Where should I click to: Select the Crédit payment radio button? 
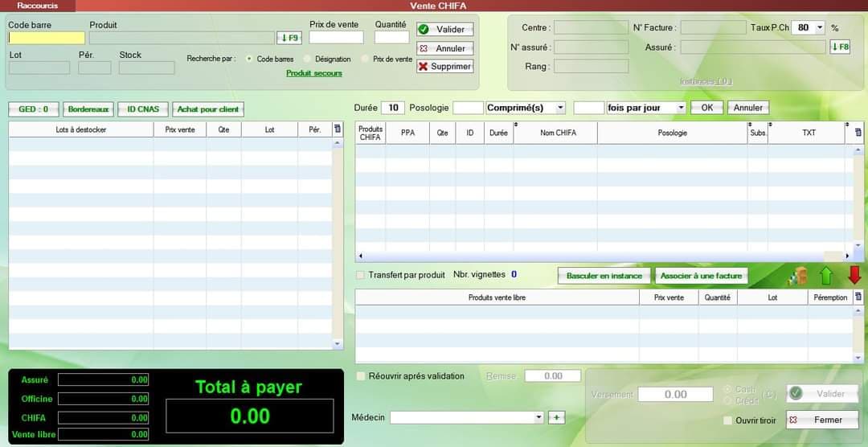(x=728, y=400)
